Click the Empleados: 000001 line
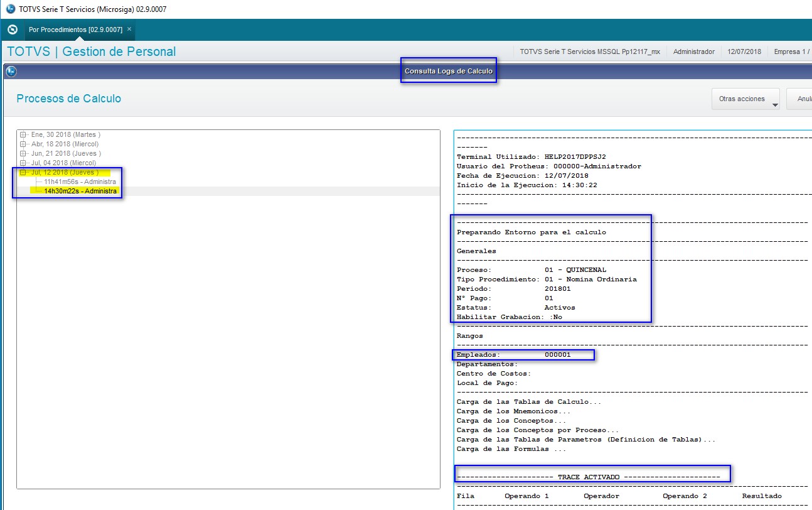This screenshot has height=510, width=812. point(514,355)
